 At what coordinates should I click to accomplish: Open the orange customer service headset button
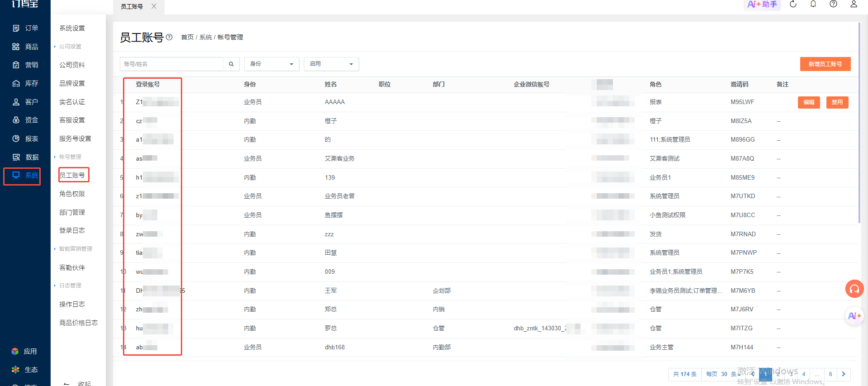coord(854,289)
